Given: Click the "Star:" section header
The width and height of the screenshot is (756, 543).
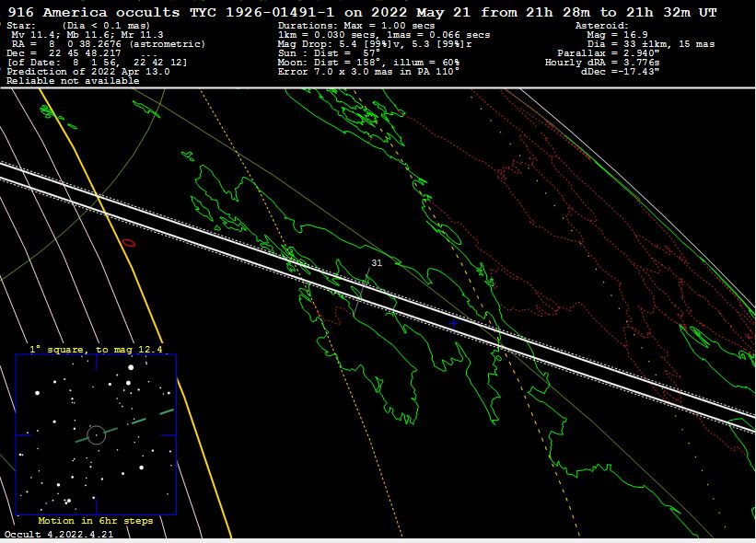Looking at the screenshot, I should coord(21,25).
